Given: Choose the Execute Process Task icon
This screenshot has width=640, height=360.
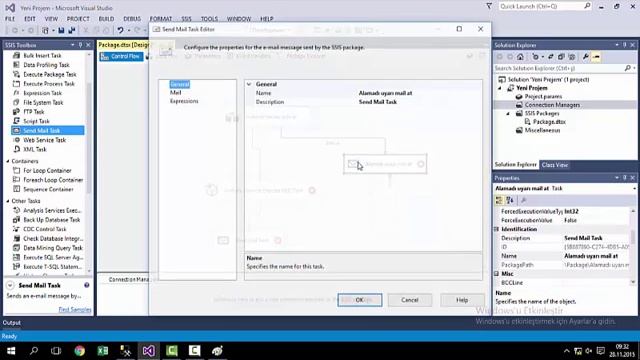Looking at the screenshot, I should pyautogui.click(x=16, y=84).
